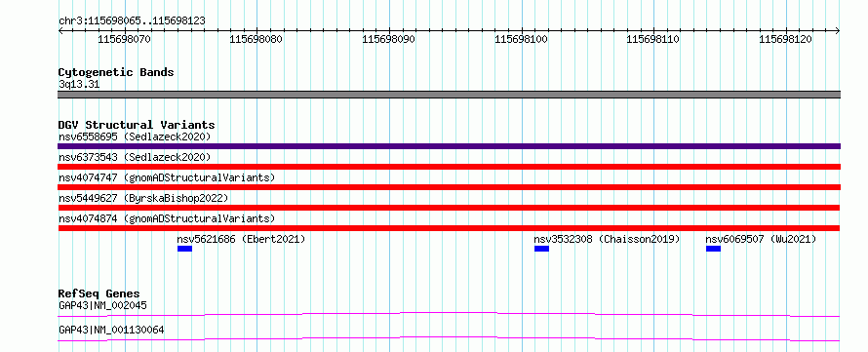Click ruler position label 115698100
868x352 pixels.
(521, 39)
